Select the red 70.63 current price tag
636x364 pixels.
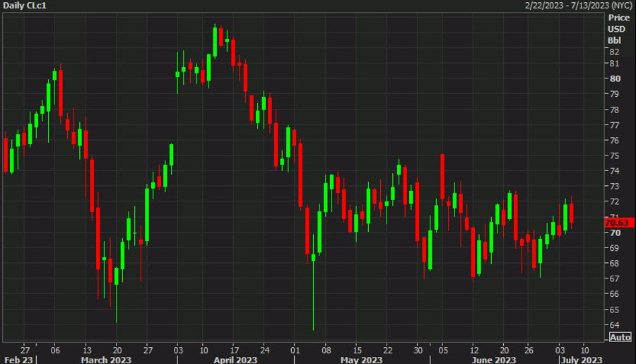pos(619,223)
